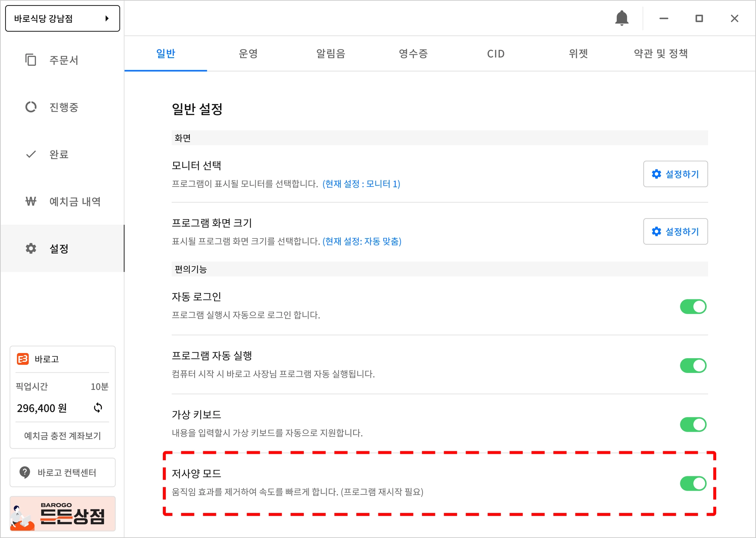756x538 pixels.
Task: Click the 설정 gear icon in sidebar
Action: 31,249
